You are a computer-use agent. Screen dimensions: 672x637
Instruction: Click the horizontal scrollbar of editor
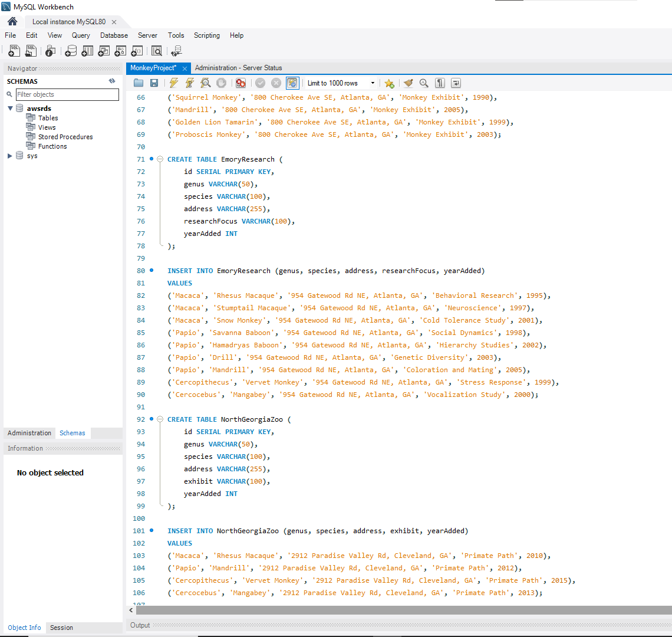point(404,610)
